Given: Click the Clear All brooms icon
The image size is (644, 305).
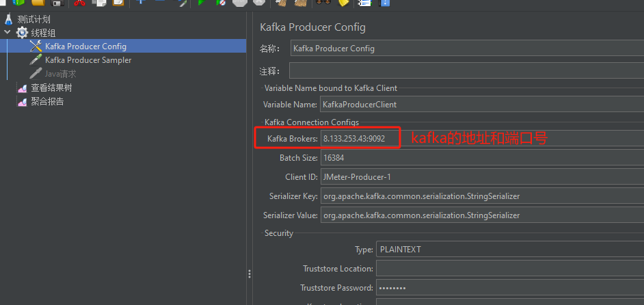Looking at the screenshot, I should (x=300, y=2).
